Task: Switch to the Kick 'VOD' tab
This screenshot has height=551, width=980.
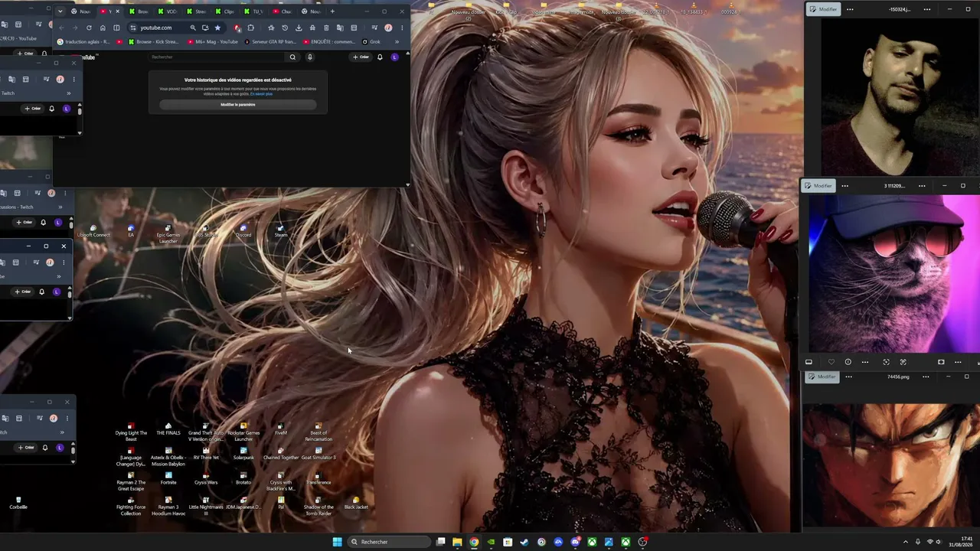Action: [168, 11]
